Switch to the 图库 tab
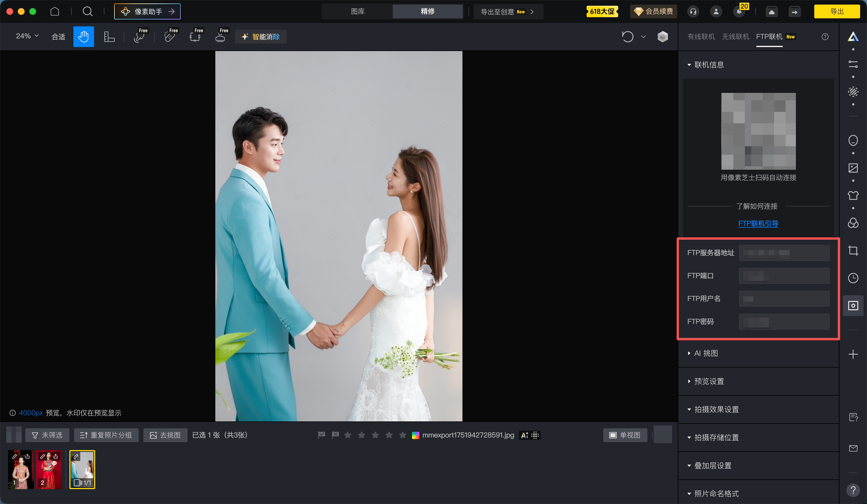The image size is (867, 504). tap(358, 11)
